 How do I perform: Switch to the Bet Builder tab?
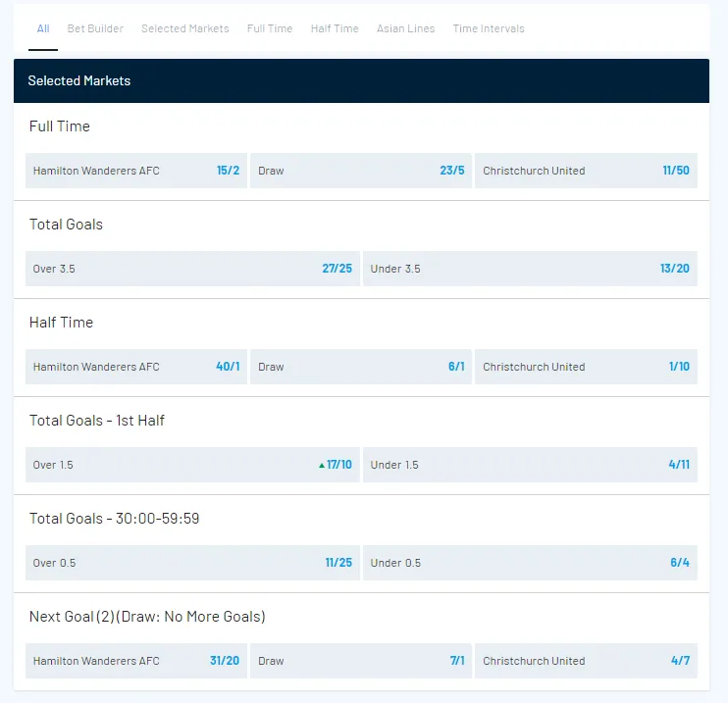click(x=95, y=28)
